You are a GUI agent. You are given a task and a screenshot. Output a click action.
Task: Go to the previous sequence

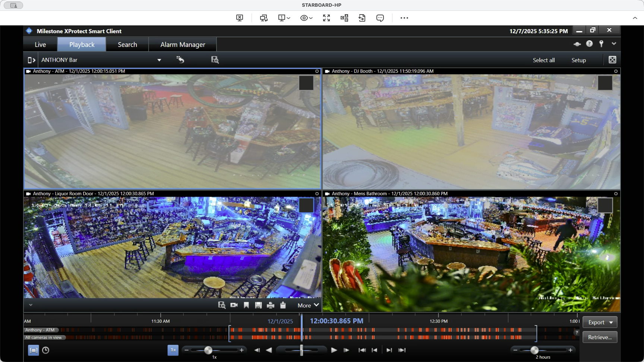(x=375, y=350)
